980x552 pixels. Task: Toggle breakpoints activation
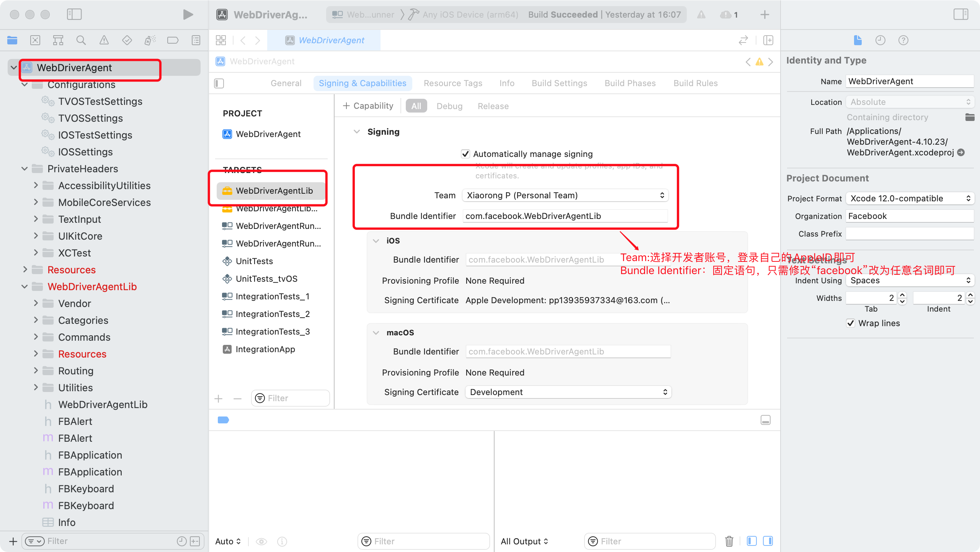pos(223,420)
